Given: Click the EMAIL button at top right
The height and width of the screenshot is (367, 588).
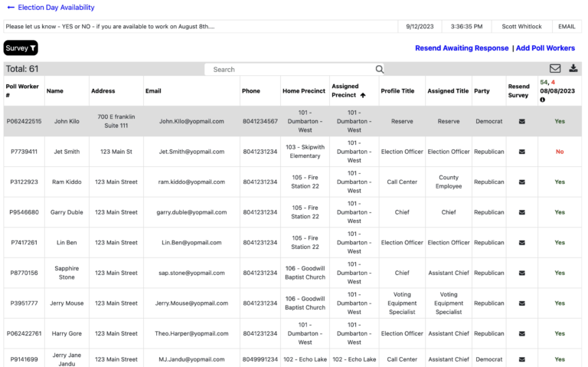Looking at the screenshot, I should click(x=567, y=26).
